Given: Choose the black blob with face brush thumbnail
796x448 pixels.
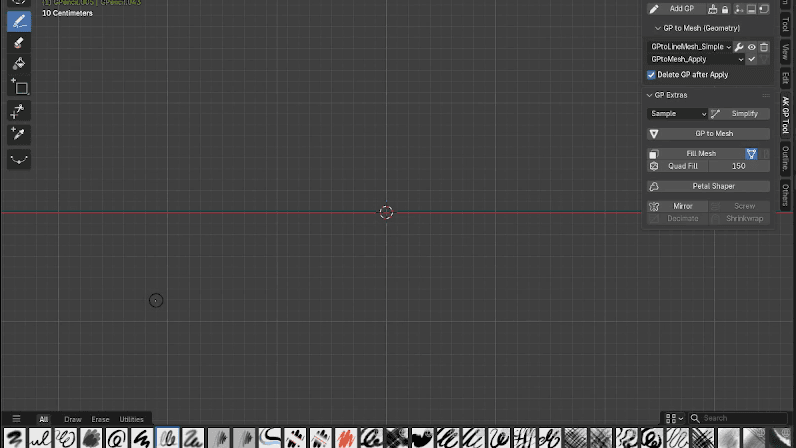Looking at the screenshot, I should 422,438.
